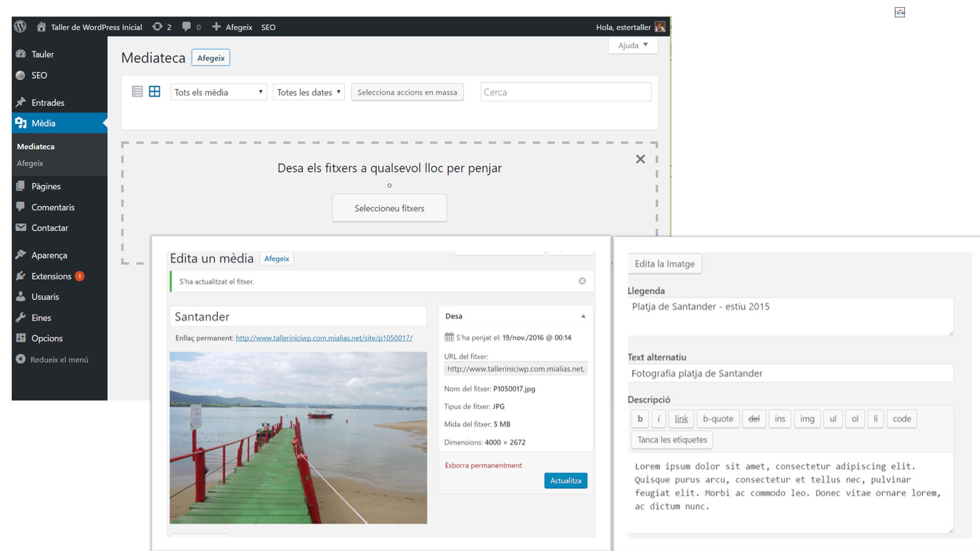Click "Esborra permanentment" link
The height and width of the screenshot is (551, 980).
pos(483,465)
